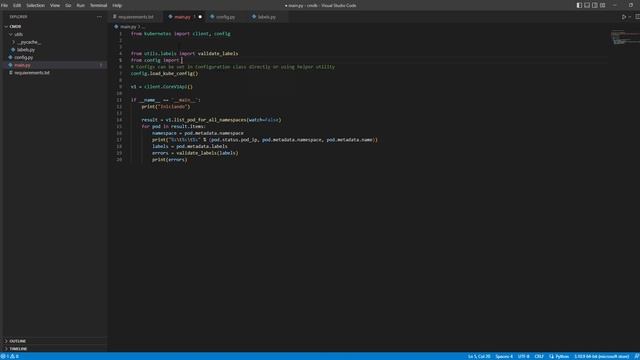Open Customize Layout icon
Viewport: 640px width, 360px height.
(x=602, y=5)
